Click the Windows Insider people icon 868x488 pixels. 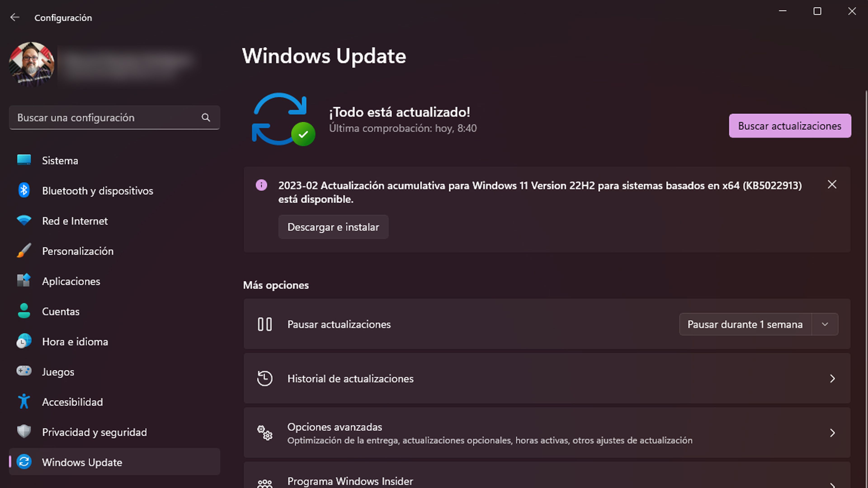click(265, 484)
